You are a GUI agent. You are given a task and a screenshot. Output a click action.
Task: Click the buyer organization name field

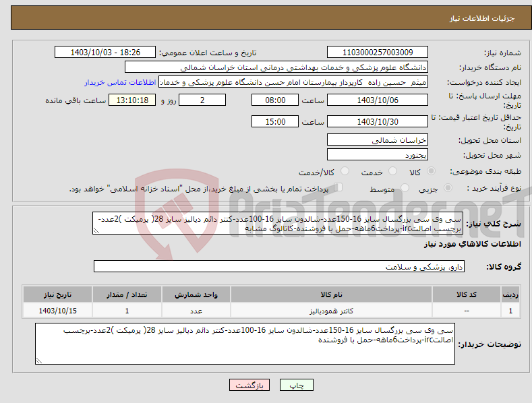276,67
